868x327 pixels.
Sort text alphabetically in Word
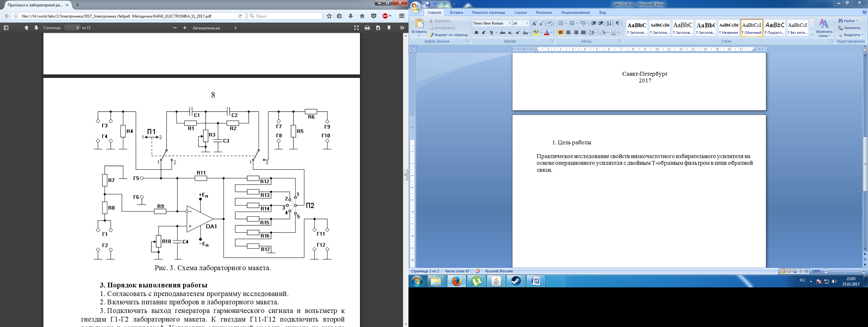[609, 23]
